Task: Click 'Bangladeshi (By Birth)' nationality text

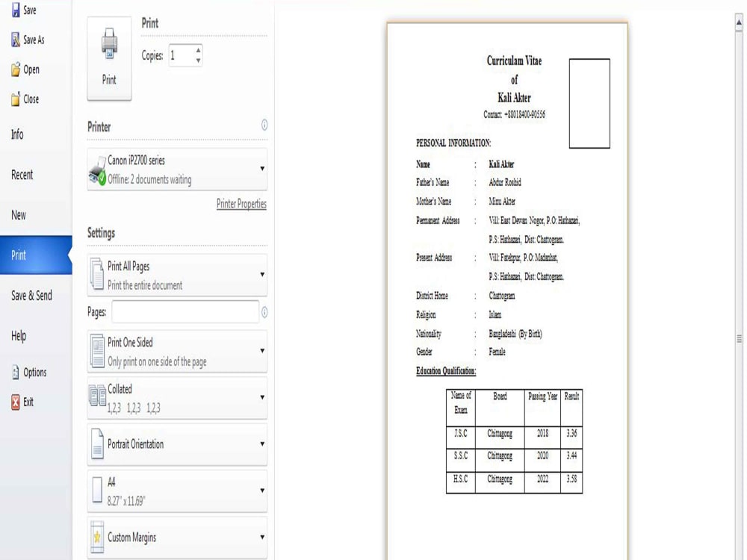Action: click(515, 334)
